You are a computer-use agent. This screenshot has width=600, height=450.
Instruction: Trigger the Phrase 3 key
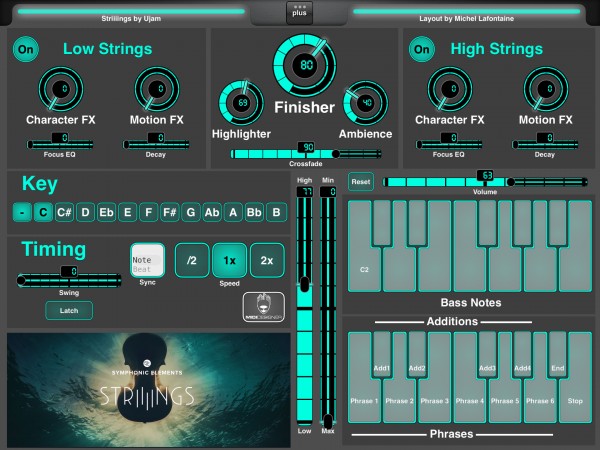point(434,401)
